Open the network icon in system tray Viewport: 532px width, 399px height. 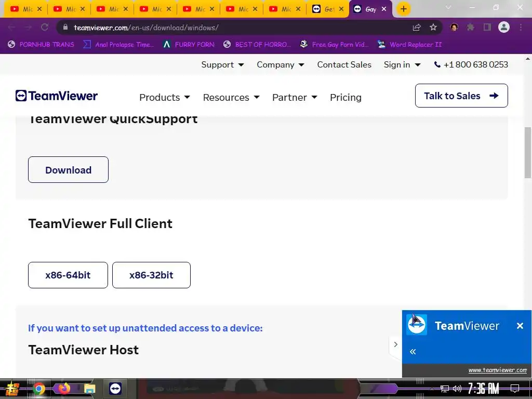pyautogui.click(x=444, y=389)
